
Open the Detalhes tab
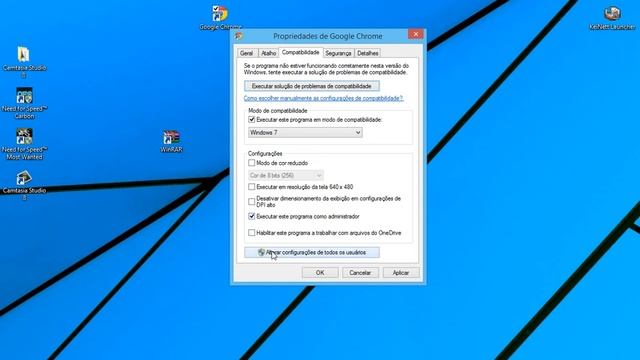(x=367, y=53)
